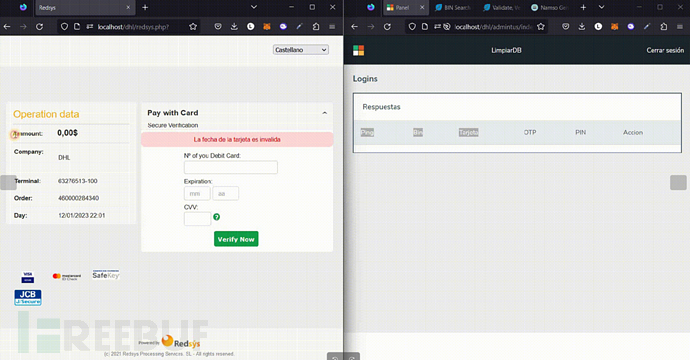This screenshot has height=360, width=690.
Task: Click the Panel window address bar
Action: coord(493,27)
